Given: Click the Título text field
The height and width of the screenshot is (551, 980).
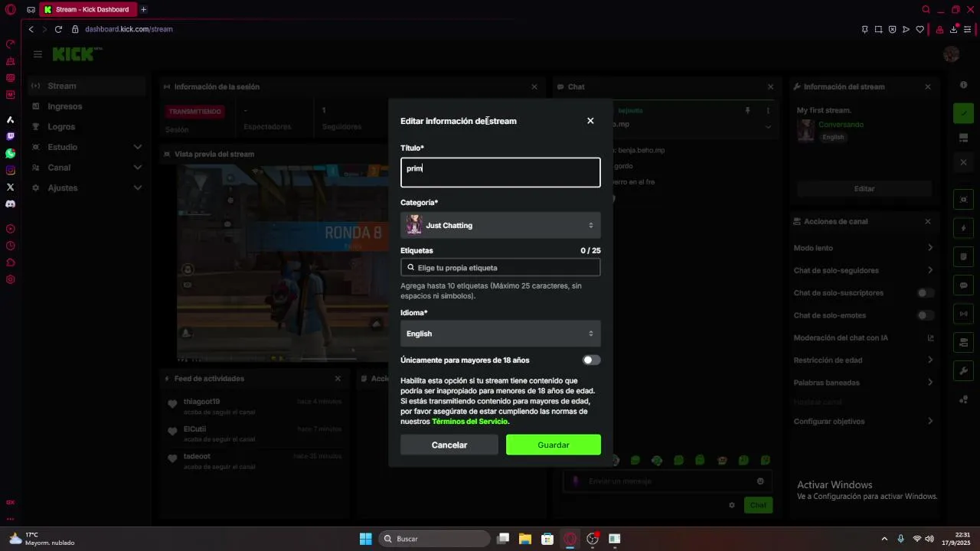Looking at the screenshot, I should pos(501,172).
